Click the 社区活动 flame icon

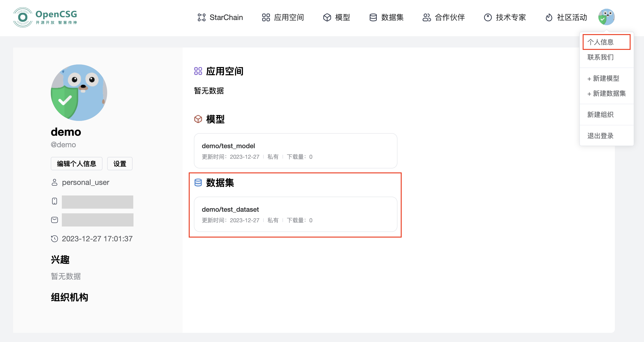[549, 17]
